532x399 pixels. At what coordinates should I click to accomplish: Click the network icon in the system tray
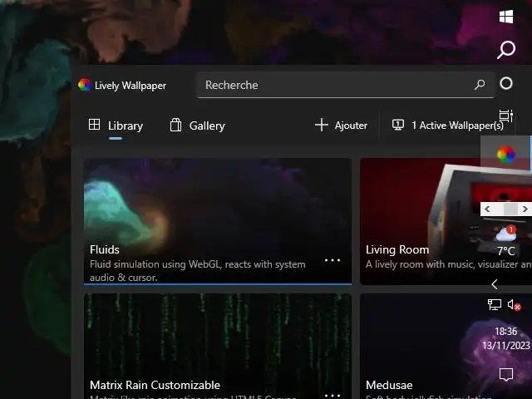[495, 304]
